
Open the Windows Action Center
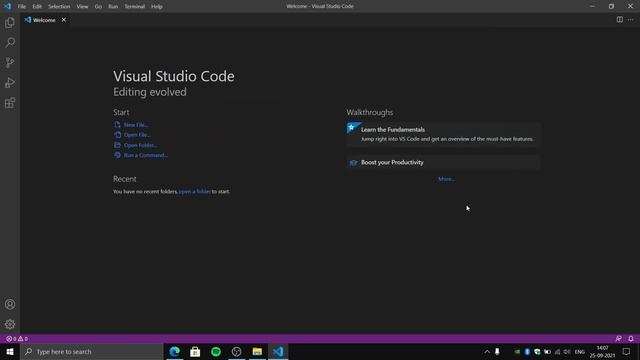point(627,351)
